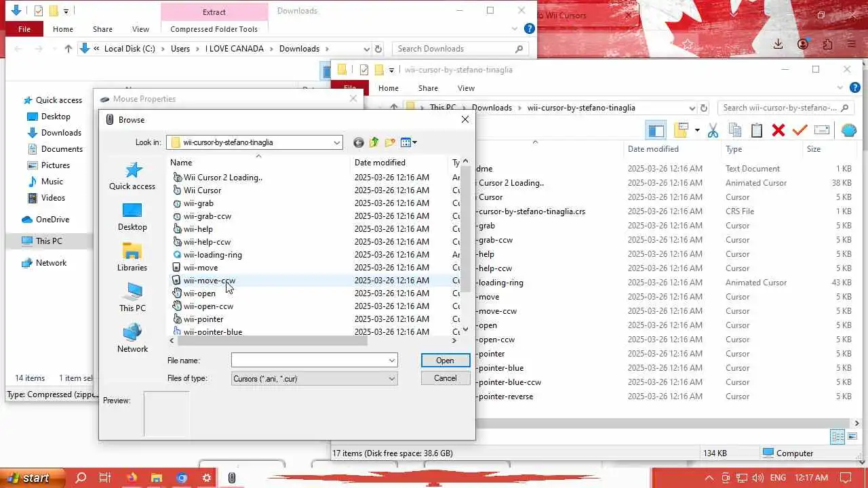868x488 pixels.
Task: Select This PC in Browse places bar
Action: (x=132, y=298)
